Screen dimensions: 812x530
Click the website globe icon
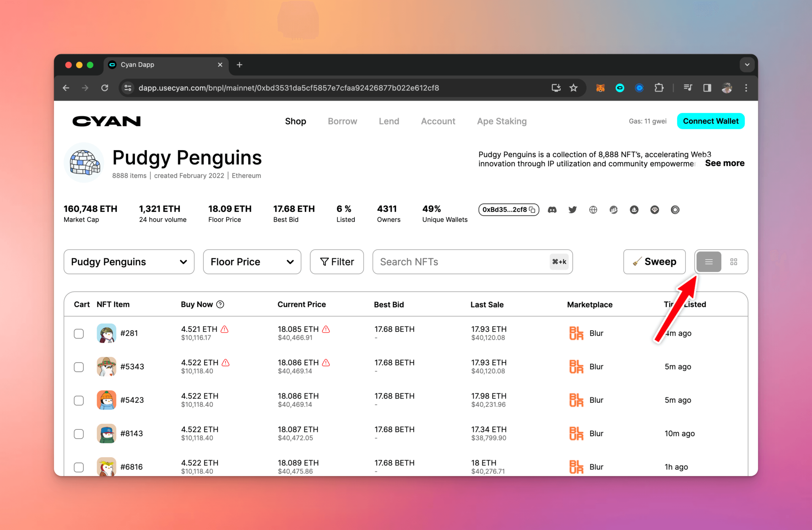593,210
